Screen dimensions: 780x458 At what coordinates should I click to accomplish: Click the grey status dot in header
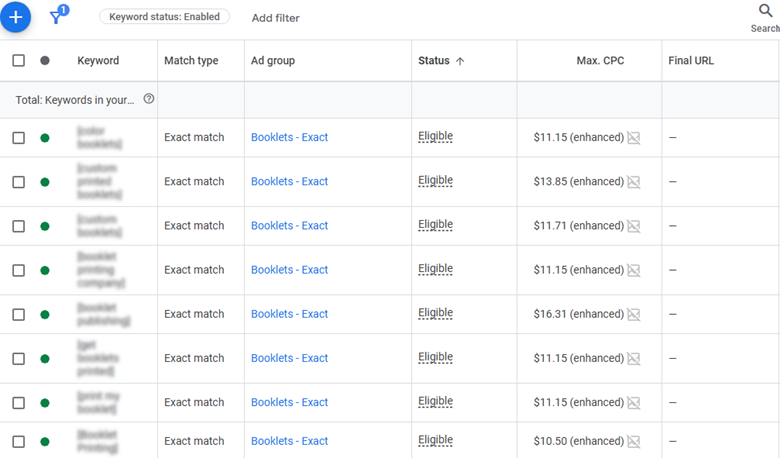pyautogui.click(x=45, y=61)
